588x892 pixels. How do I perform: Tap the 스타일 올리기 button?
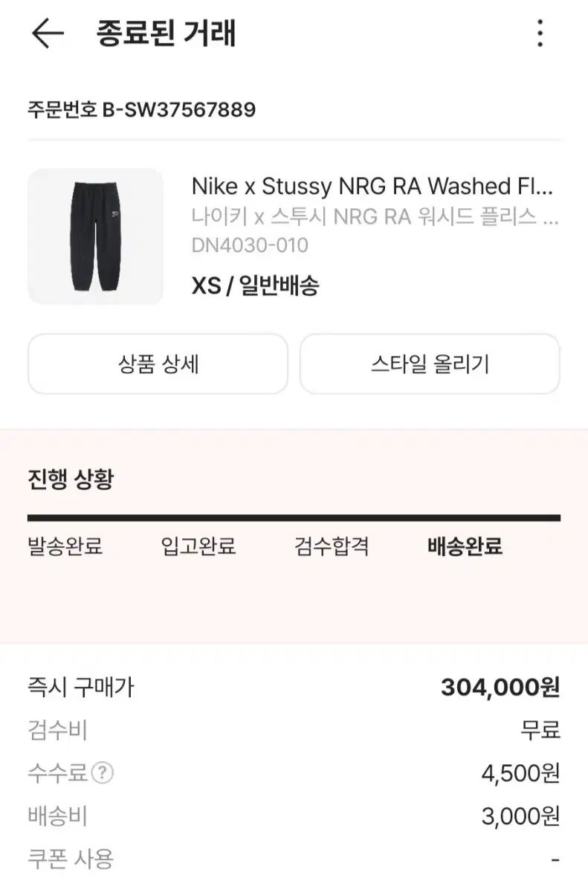[430, 364]
